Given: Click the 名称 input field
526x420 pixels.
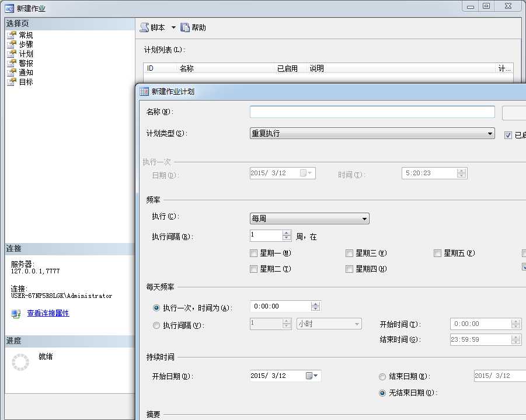Looking at the screenshot, I should tap(372, 112).
